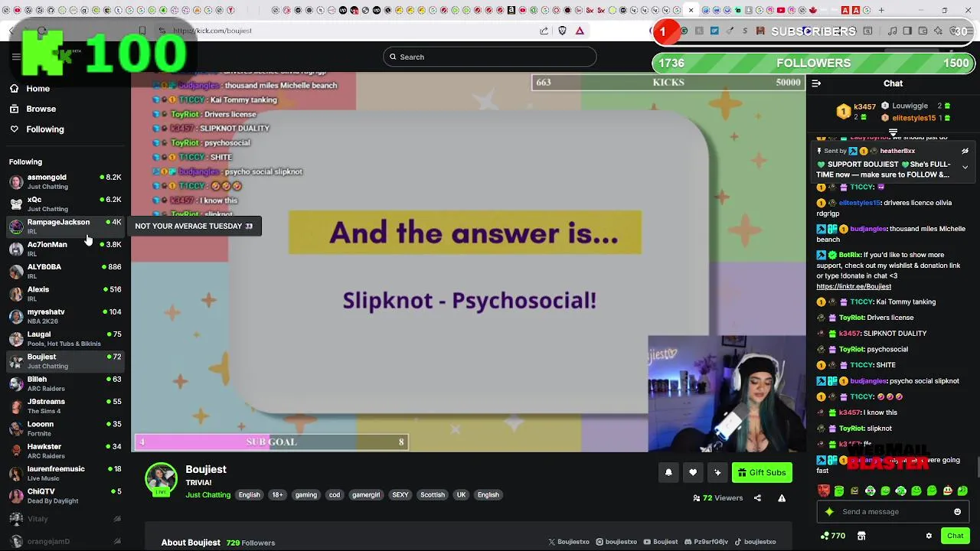Open the linktr.ee/Boujiest link in chat
The width and height of the screenshot is (980, 551).
(x=854, y=286)
